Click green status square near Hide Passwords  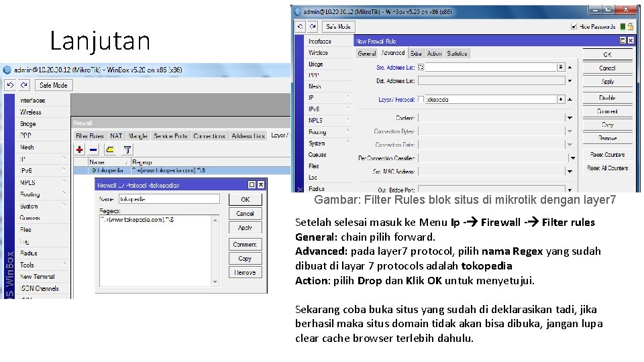[623, 27]
